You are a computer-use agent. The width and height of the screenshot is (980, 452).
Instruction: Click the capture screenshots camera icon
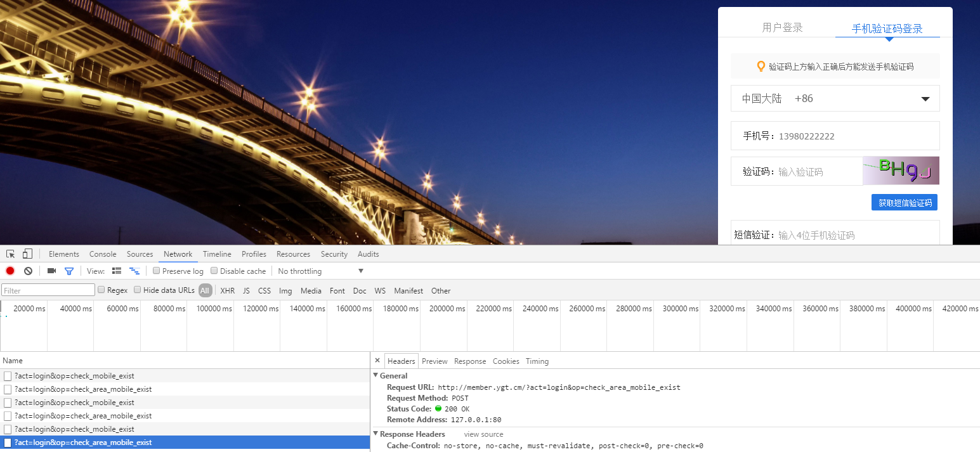coord(51,271)
